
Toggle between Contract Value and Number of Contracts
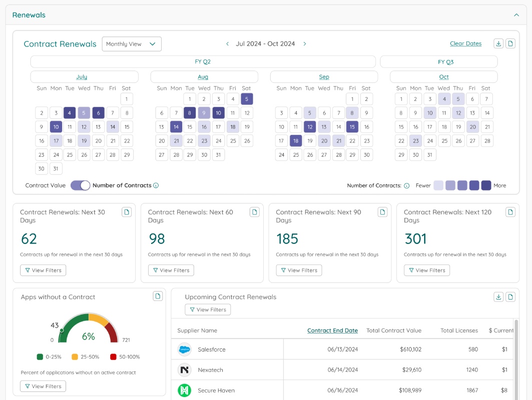coord(80,185)
